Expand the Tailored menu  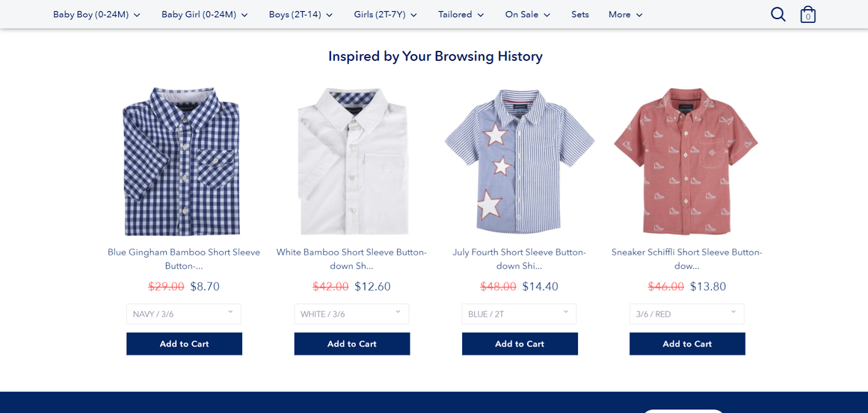coord(461,15)
